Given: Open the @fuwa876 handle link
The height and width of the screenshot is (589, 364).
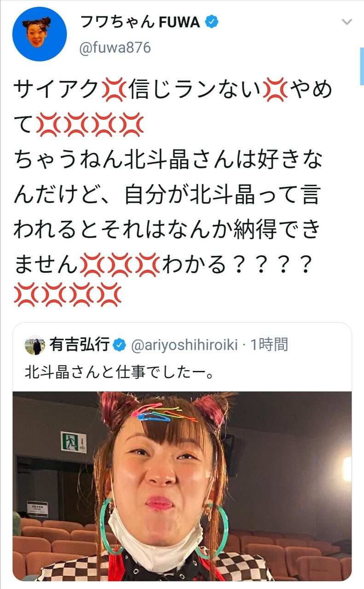Looking at the screenshot, I should pyautogui.click(x=115, y=47).
